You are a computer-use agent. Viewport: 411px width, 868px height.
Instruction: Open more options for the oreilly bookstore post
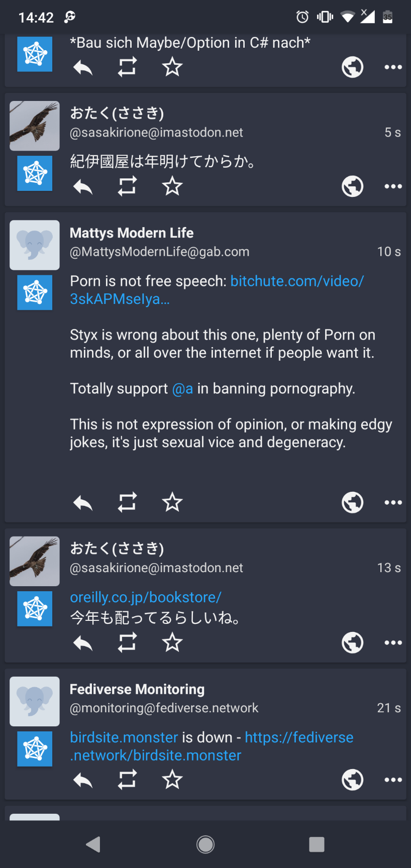393,642
